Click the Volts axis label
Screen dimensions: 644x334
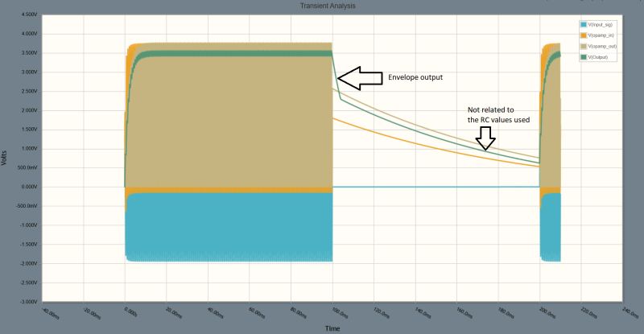pyautogui.click(x=4, y=159)
